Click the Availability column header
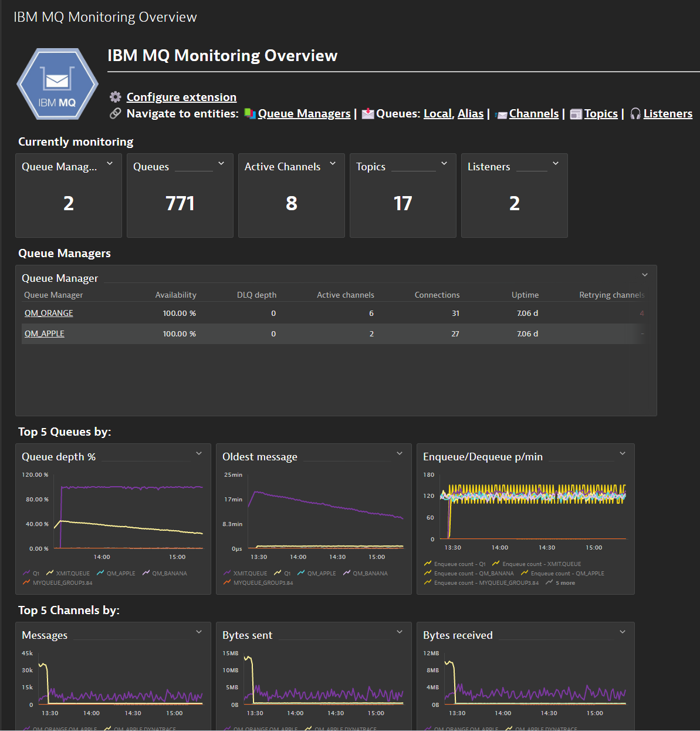Viewport: 700px width, 731px height. (x=175, y=295)
